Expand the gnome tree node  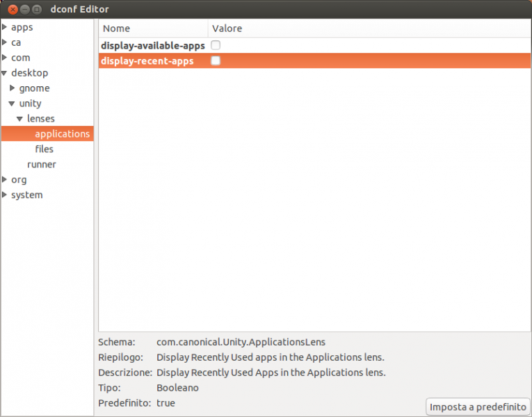(13, 88)
